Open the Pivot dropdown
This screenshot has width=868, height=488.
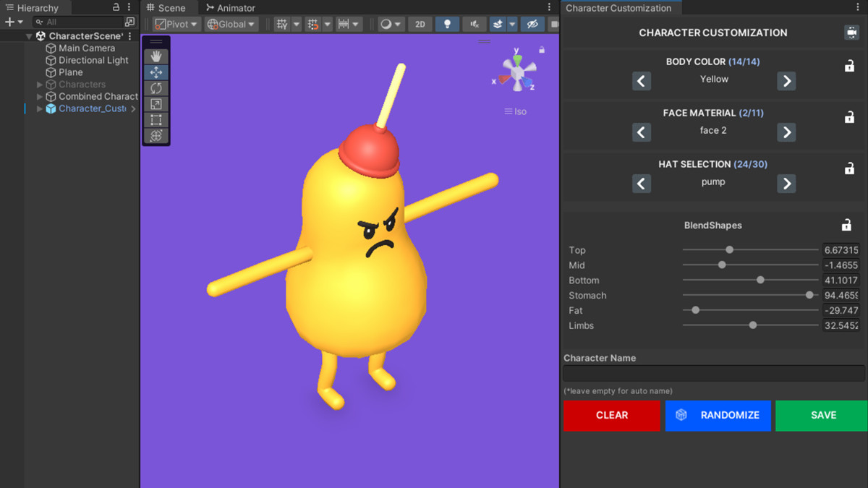[x=176, y=24]
